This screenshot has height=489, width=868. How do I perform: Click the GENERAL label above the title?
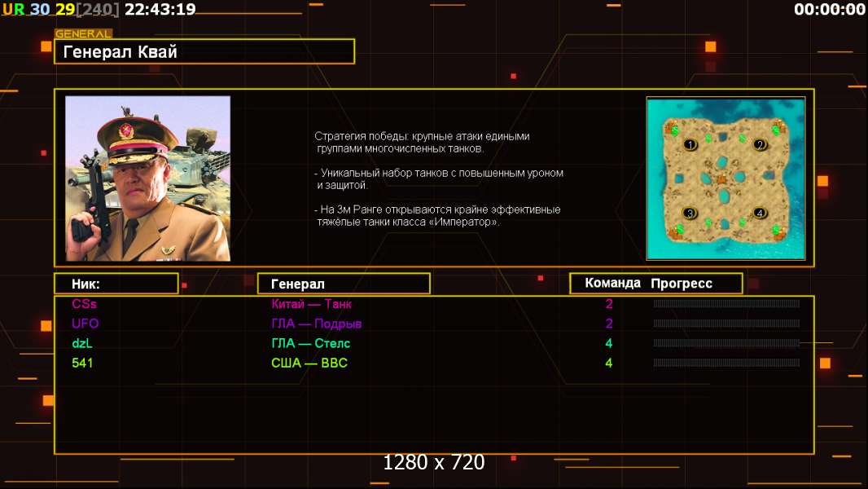(x=84, y=33)
